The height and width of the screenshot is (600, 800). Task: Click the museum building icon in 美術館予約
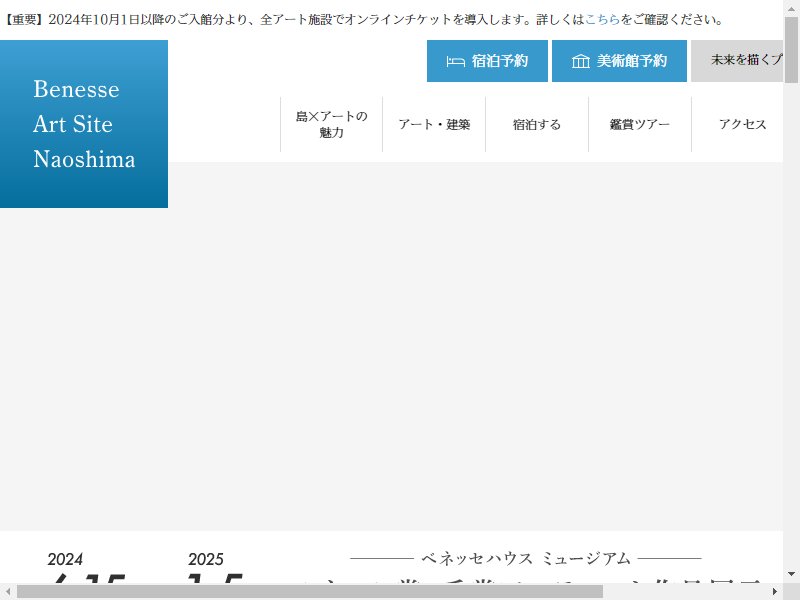(x=581, y=61)
